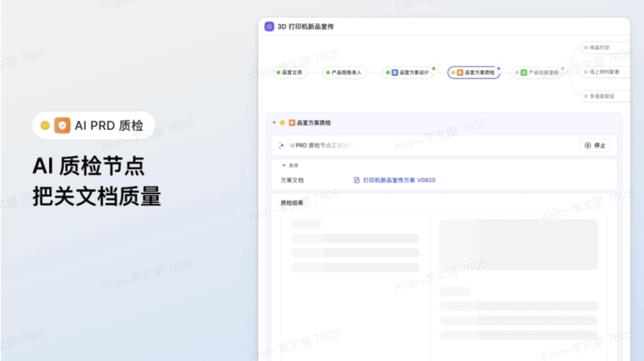Click the file icon before 打印机新品宣传方案 V0820
Image resolution: width=644 pixels, height=361 pixels.
pyautogui.click(x=357, y=180)
